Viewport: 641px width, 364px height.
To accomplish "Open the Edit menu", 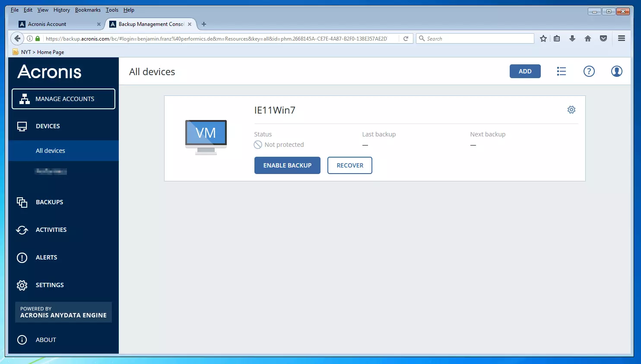I will click(28, 10).
